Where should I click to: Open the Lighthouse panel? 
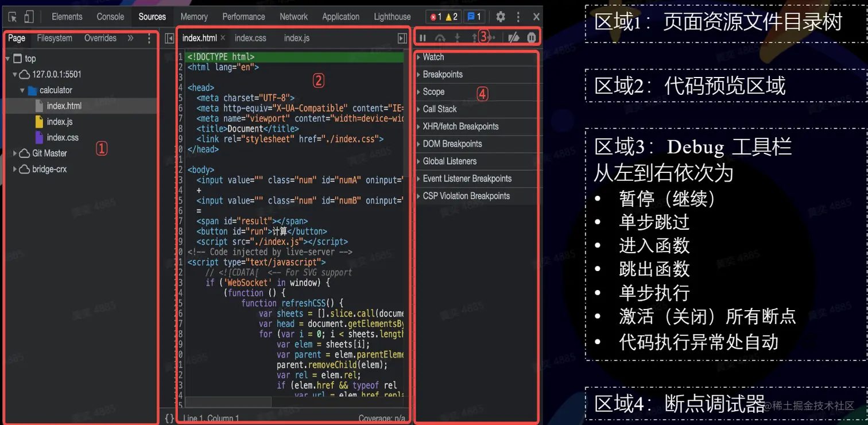click(x=393, y=17)
